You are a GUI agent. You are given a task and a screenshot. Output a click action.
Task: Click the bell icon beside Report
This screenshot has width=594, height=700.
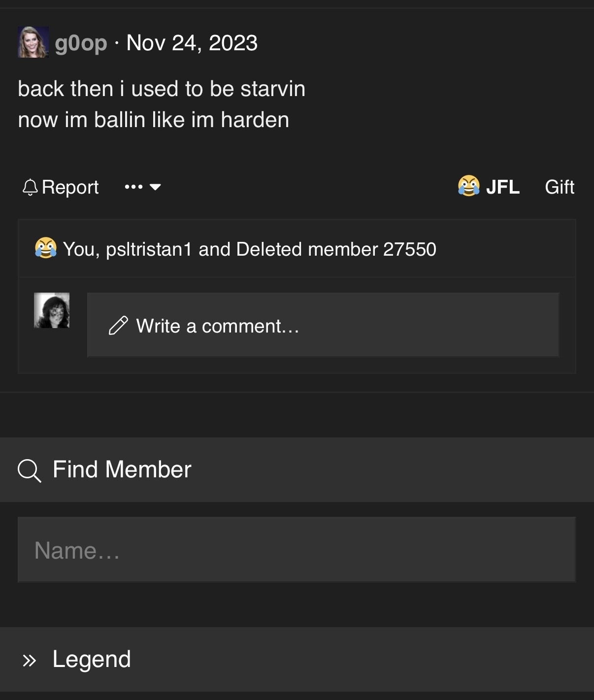click(x=30, y=187)
